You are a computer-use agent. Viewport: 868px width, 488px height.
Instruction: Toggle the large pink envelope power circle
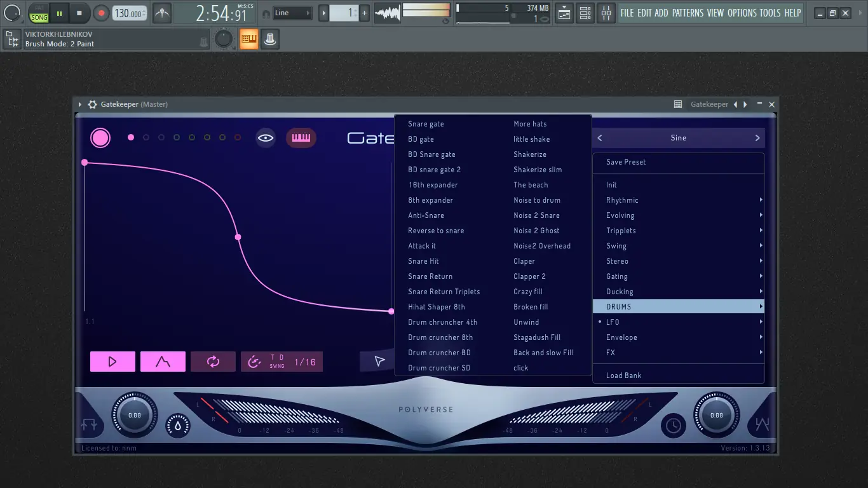pos(100,138)
